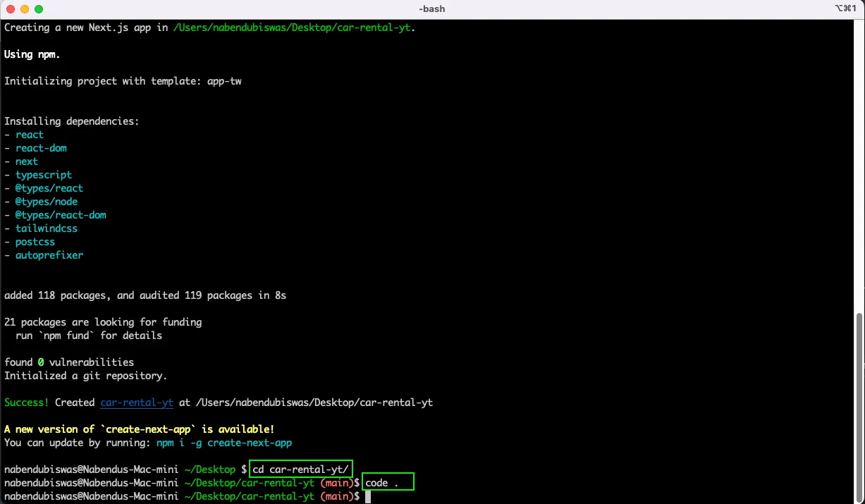Click the 'code .' command text
The width and height of the screenshot is (865, 504).
382,483
